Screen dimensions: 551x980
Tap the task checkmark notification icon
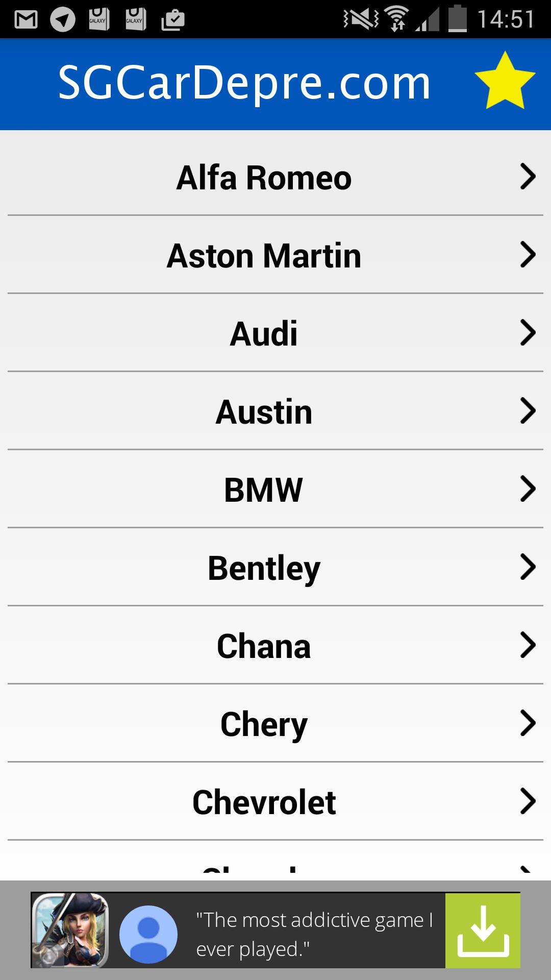[x=172, y=19]
